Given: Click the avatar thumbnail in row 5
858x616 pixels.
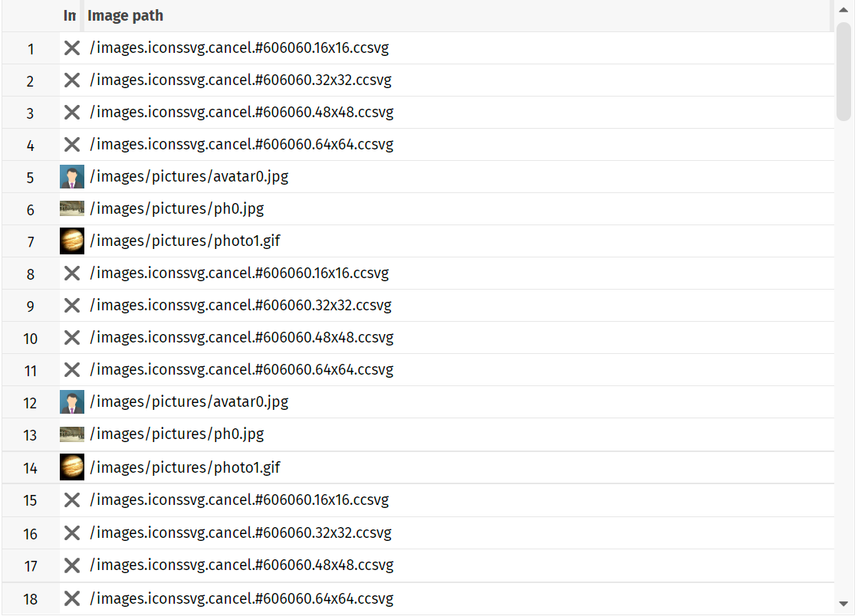Looking at the screenshot, I should pyautogui.click(x=72, y=177).
